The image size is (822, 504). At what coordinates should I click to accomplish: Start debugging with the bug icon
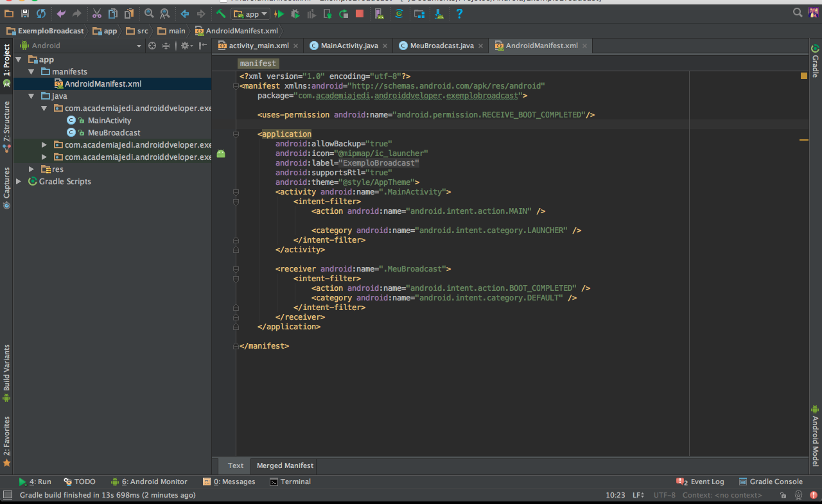point(295,13)
